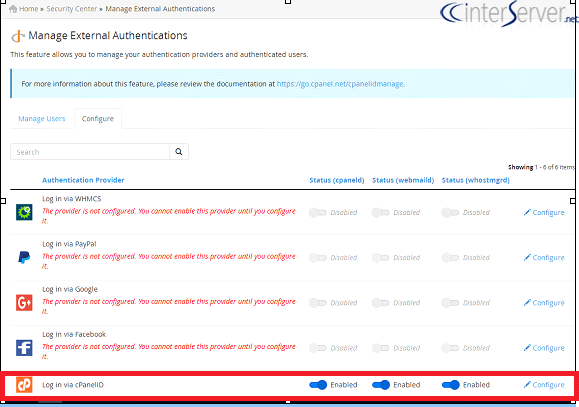579x407 pixels.
Task: Open Configure link for WHMCS
Action: tap(544, 212)
